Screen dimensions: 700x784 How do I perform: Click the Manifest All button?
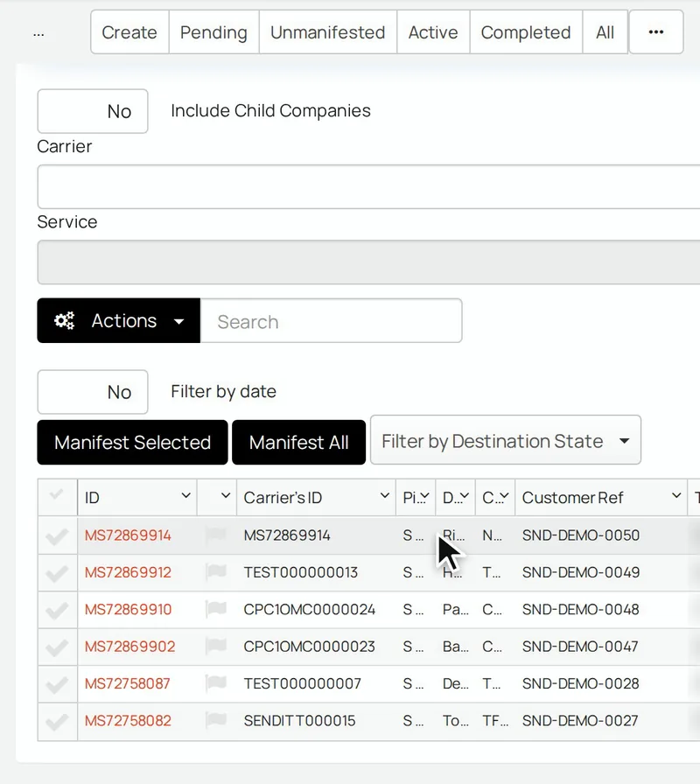(x=299, y=443)
